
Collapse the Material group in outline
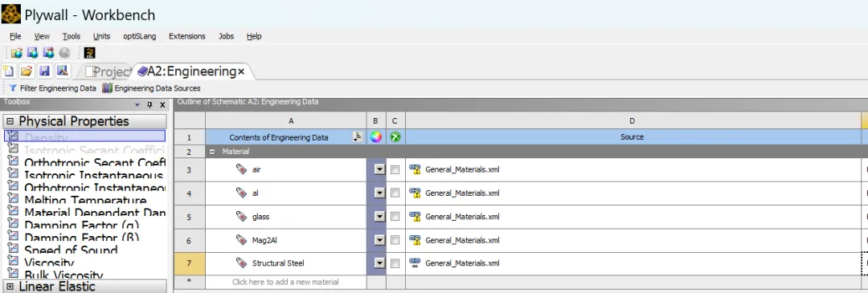212,151
